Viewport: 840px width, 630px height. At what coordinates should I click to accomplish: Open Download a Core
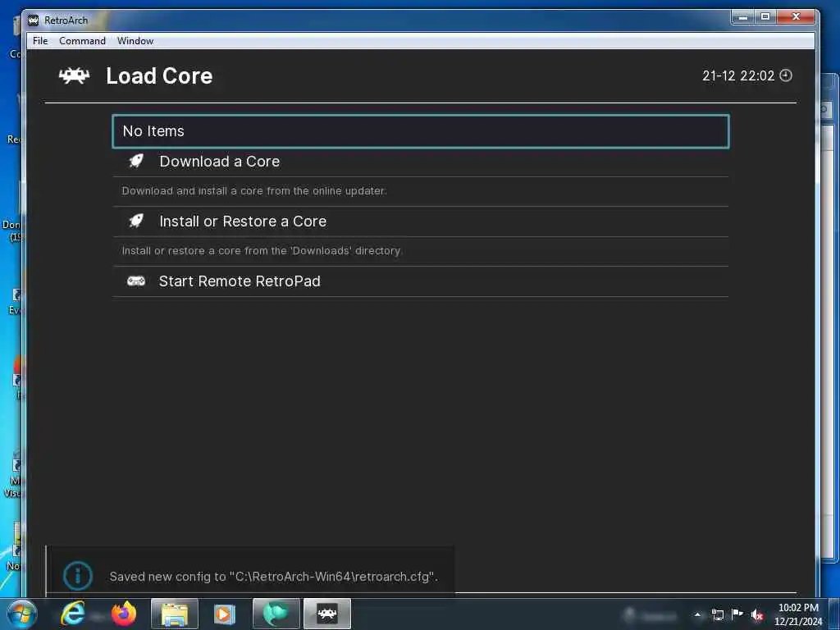pos(421,162)
